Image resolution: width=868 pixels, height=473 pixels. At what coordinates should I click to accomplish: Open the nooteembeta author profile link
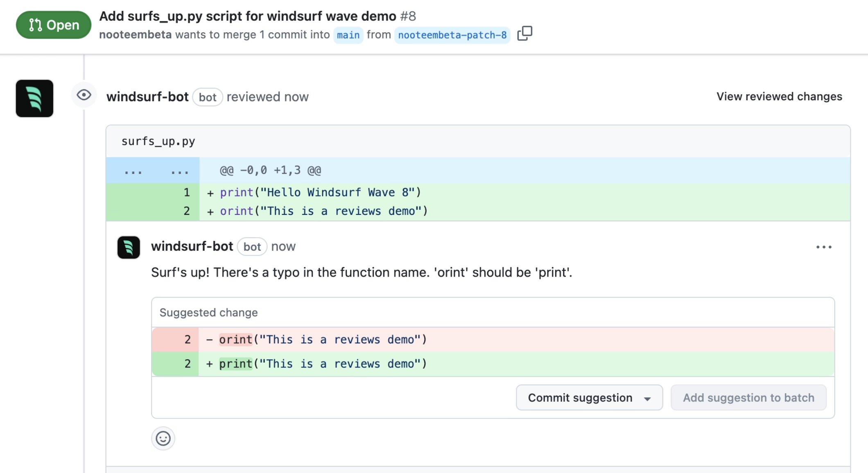(136, 34)
